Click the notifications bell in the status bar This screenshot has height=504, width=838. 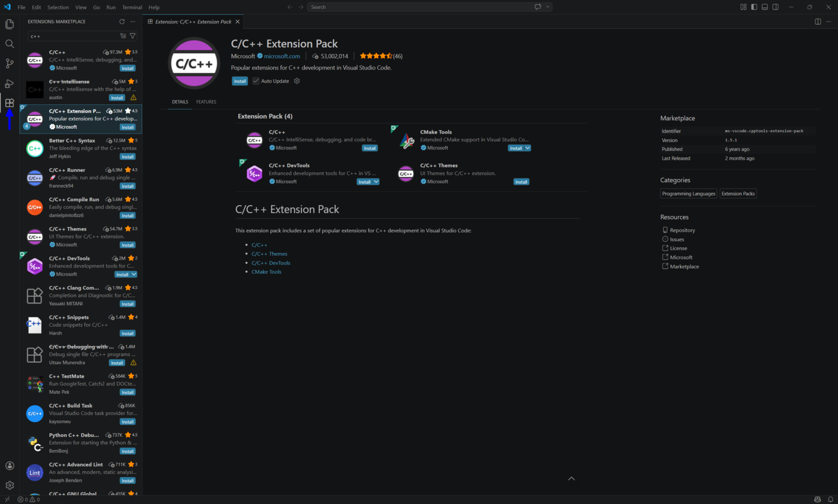pos(830,499)
